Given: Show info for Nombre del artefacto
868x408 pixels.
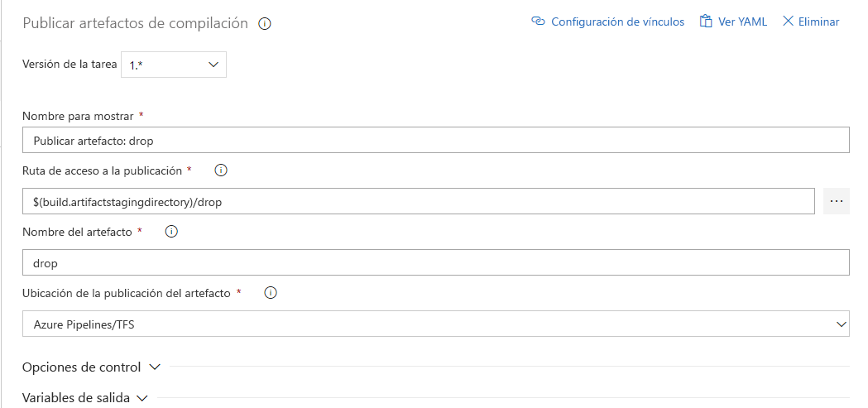Looking at the screenshot, I should point(171,232).
